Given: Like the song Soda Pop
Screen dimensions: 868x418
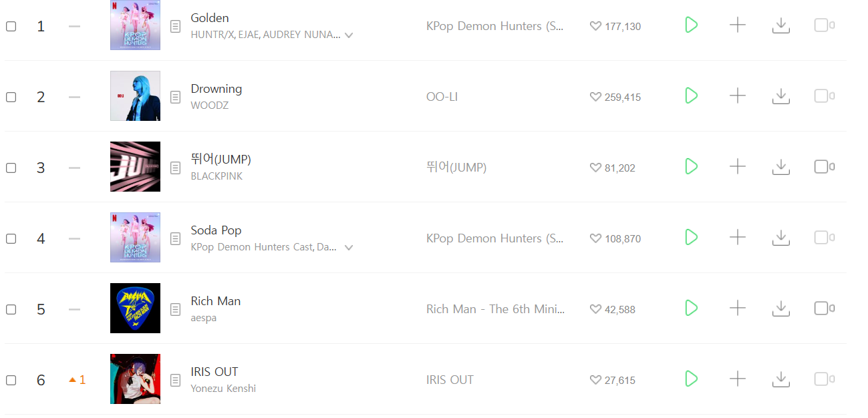Looking at the screenshot, I should pos(595,238).
